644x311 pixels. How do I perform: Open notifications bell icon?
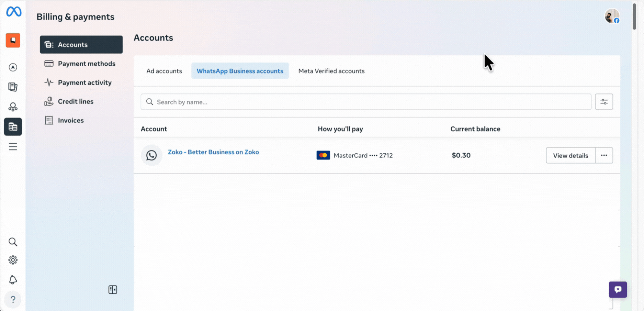(13, 280)
